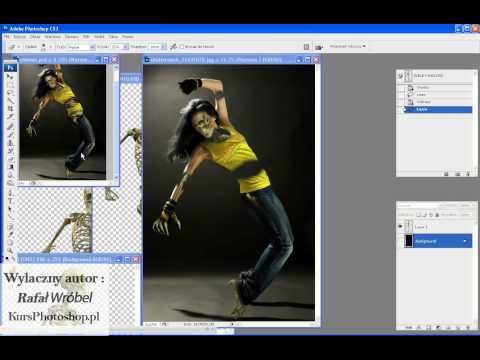Select the highlighted last history state
This screenshot has height=360, width=480.
438,109
